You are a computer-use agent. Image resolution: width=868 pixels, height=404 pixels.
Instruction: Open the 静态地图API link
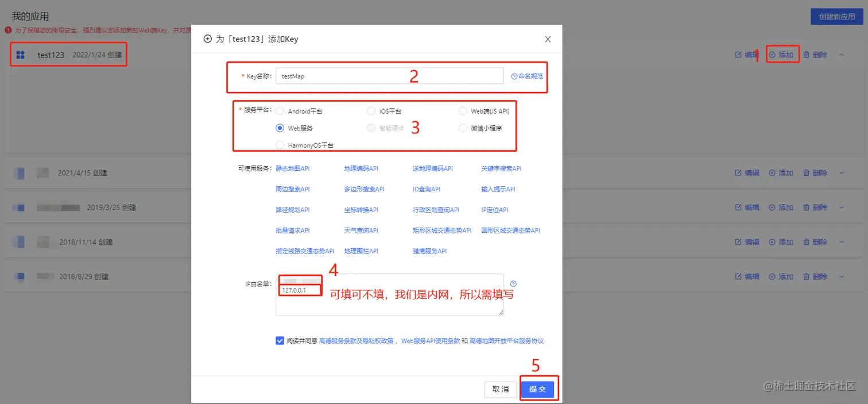pyautogui.click(x=293, y=168)
